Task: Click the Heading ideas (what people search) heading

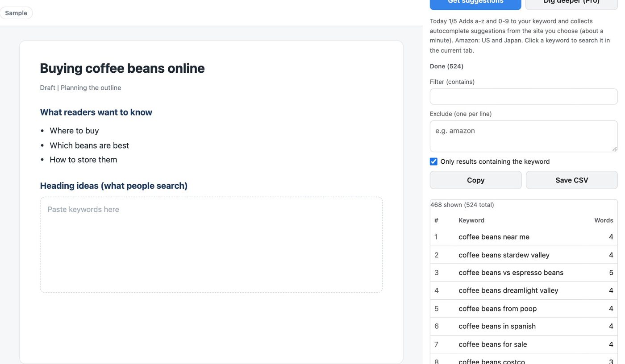Action: point(114,186)
